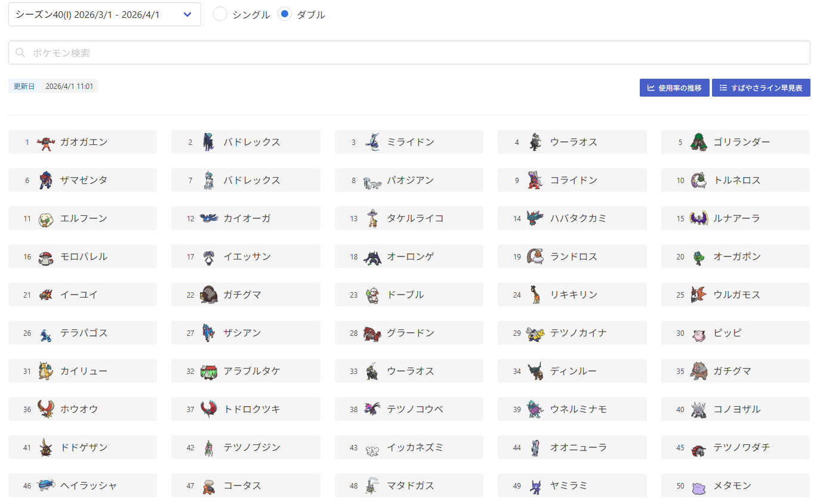Click the カイリュー sprite icon
The width and height of the screenshot is (820, 504).
click(45, 372)
